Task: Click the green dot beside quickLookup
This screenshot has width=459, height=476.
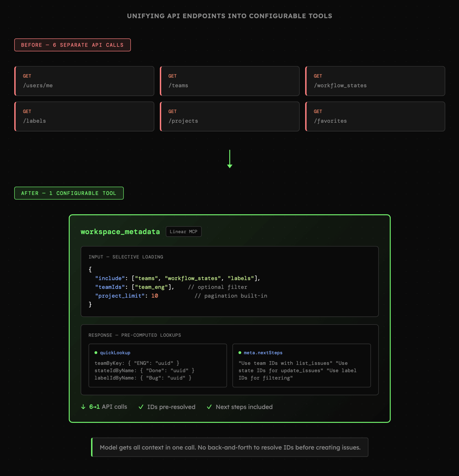Action: click(x=96, y=353)
